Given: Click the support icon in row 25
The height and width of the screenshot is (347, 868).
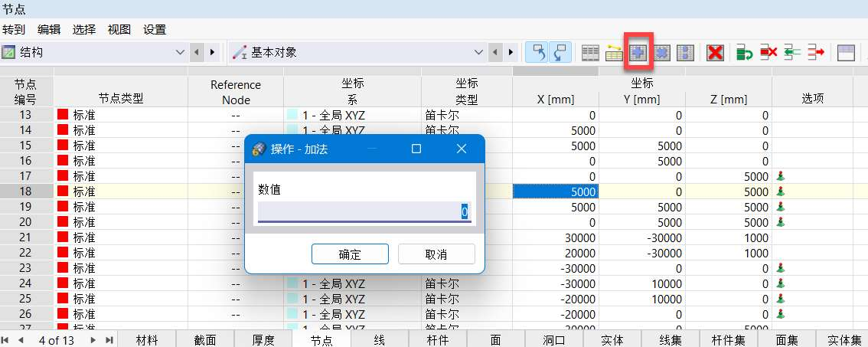Looking at the screenshot, I should pyautogui.click(x=781, y=299).
